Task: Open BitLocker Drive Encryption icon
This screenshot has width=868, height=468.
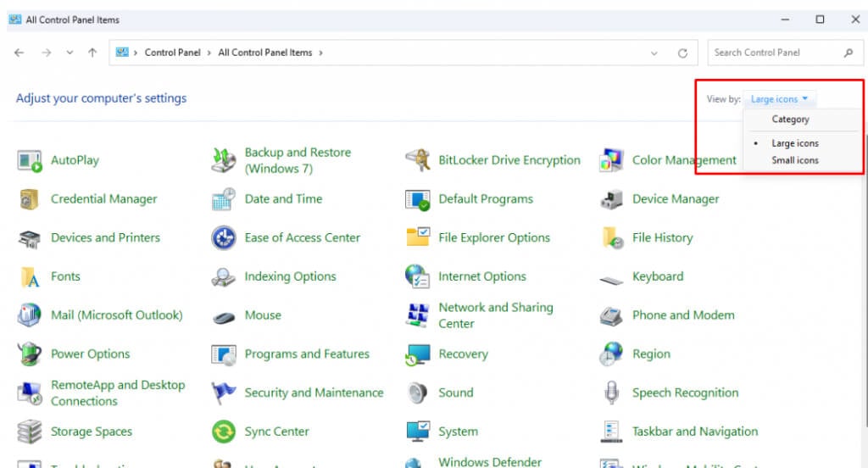Action: [417, 160]
